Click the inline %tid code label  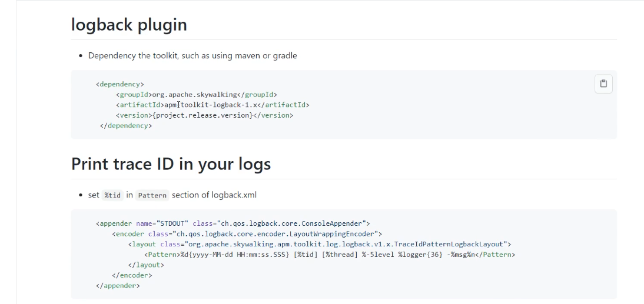coord(112,195)
